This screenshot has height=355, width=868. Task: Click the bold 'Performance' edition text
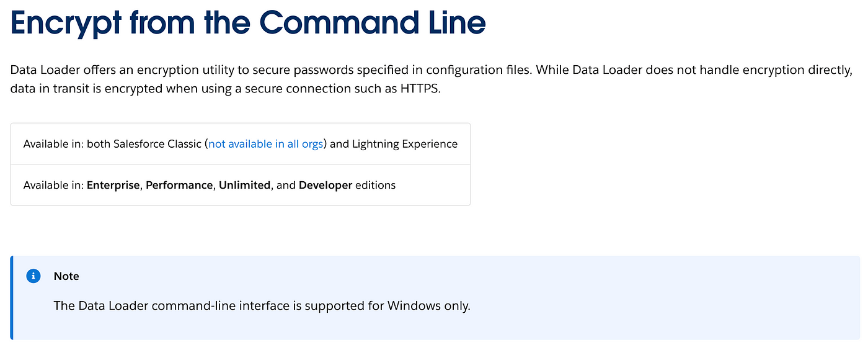179,185
